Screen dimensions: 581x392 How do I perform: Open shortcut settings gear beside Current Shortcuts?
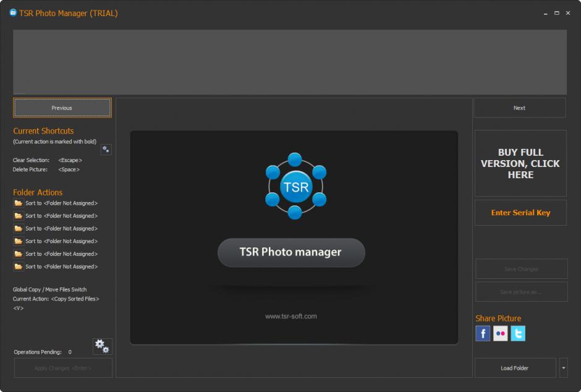pyautogui.click(x=106, y=149)
